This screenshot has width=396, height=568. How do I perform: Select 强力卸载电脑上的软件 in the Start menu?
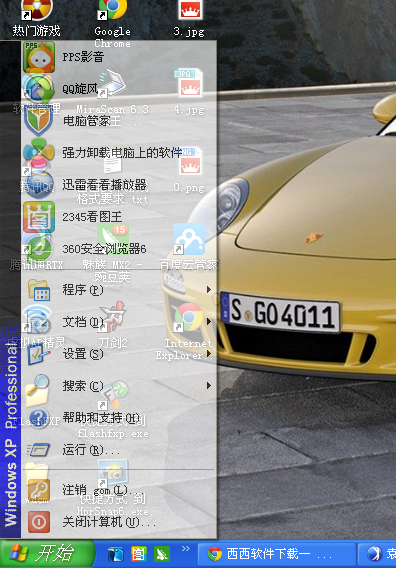pyautogui.click(x=119, y=153)
